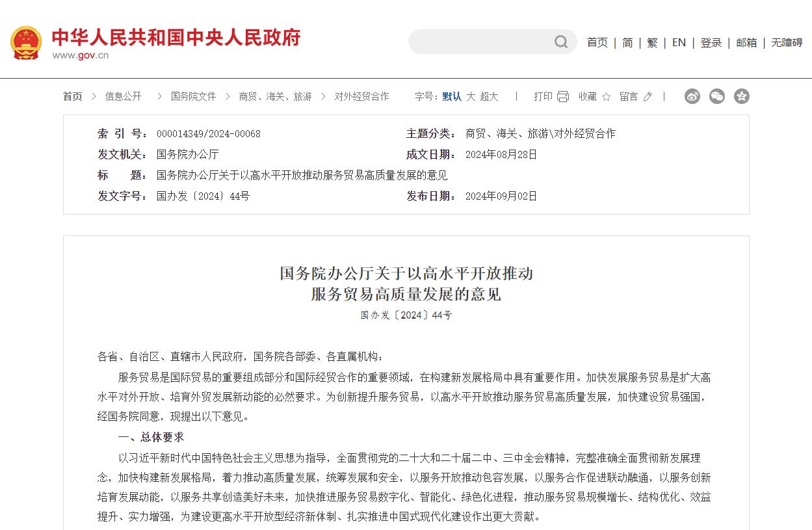Click the national emblem logo
812x530 pixels.
26,42
